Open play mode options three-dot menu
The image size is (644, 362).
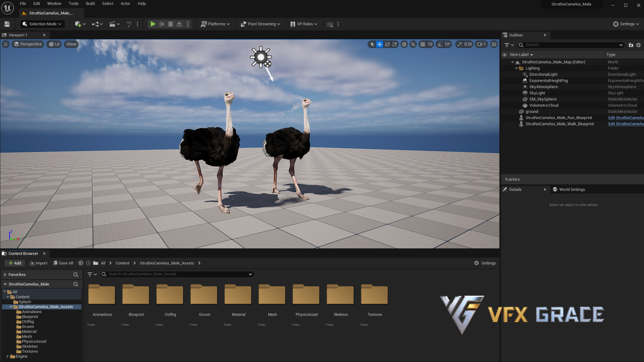(x=188, y=24)
